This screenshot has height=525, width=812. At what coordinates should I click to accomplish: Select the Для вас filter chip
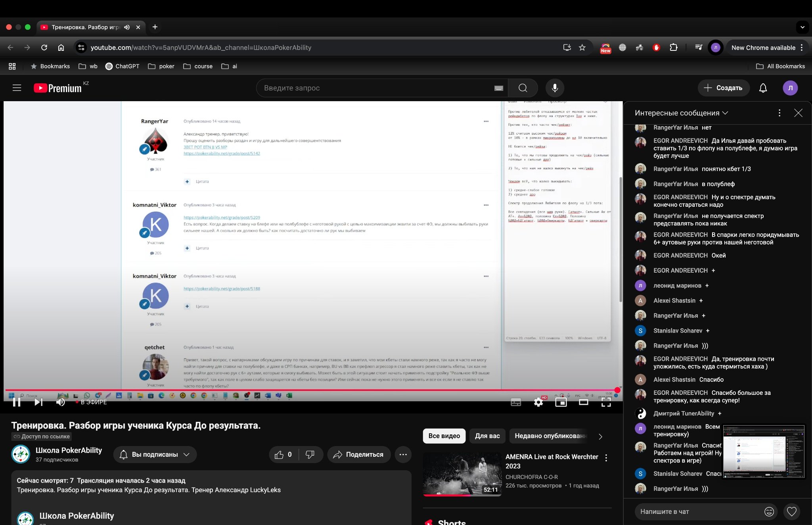[487, 436]
